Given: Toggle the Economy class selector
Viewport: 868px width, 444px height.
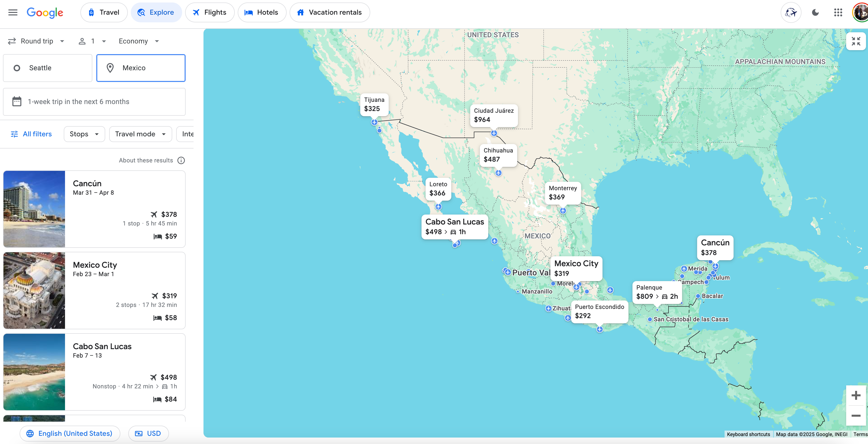Looking at the screenshot, I should pyautogui.click(x=137, y=41).
